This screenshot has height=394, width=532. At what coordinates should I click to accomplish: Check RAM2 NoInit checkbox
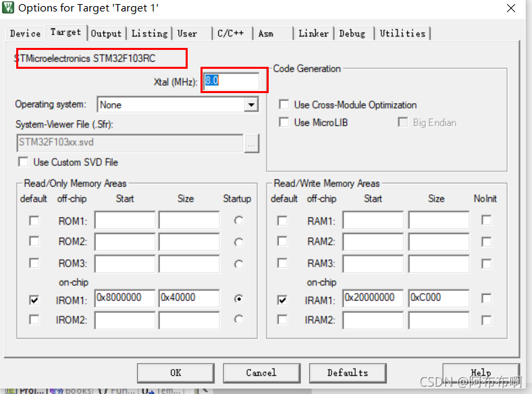487,242
